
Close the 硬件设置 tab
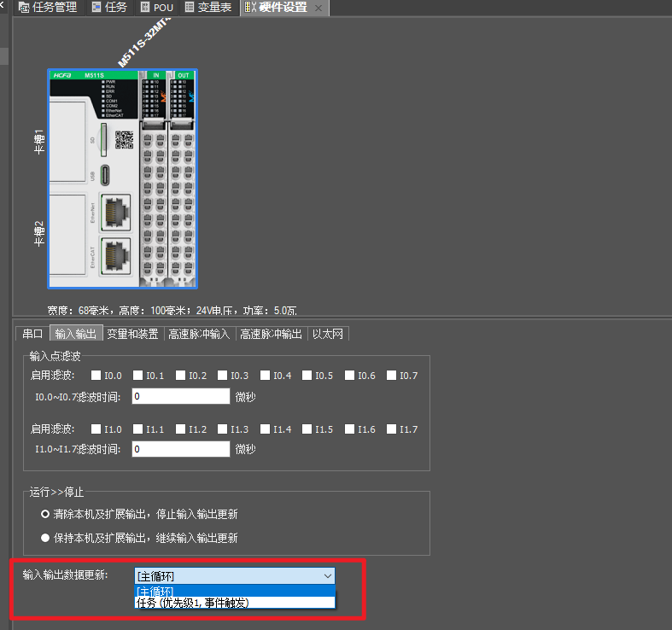click(x=318, y=8)
